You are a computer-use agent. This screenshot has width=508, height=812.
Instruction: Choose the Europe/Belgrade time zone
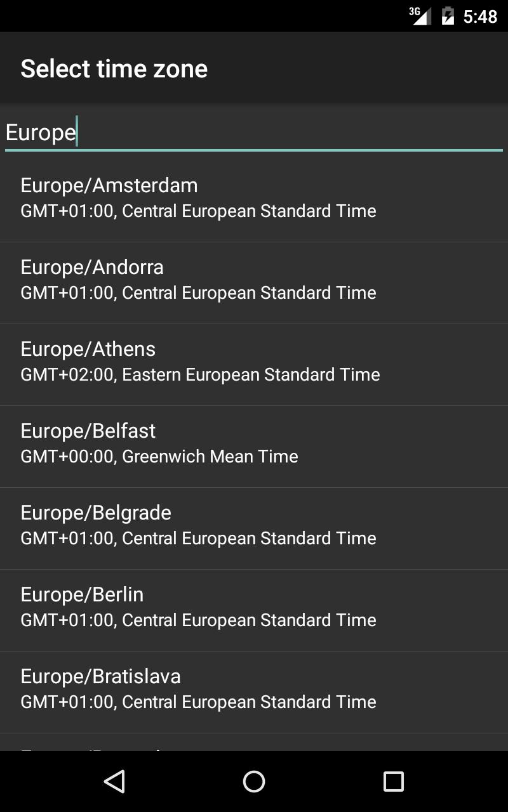click(254, 528)
